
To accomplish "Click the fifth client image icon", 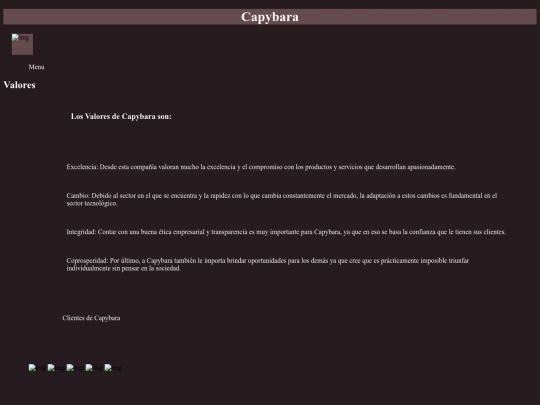I will pos(113,368).
